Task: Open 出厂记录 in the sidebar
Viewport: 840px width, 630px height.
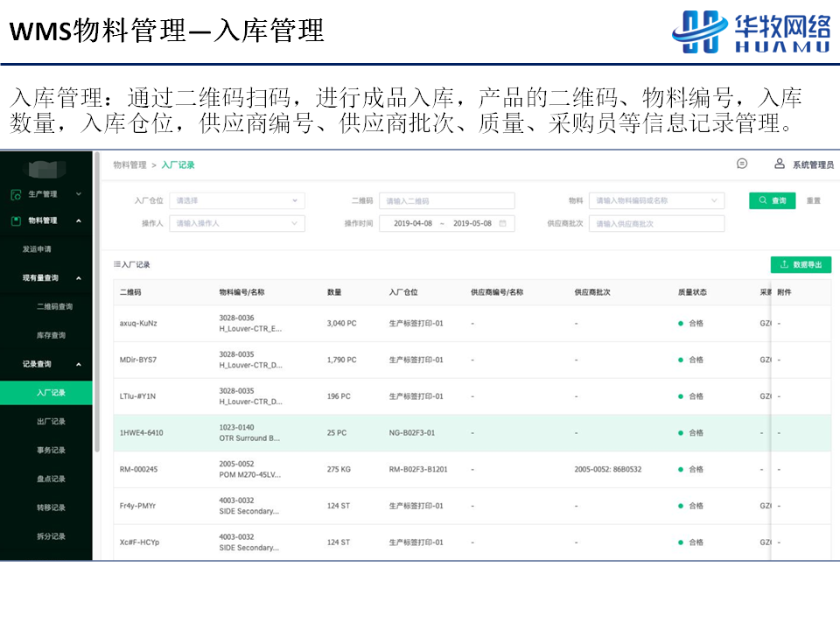Action: [51, 422]
